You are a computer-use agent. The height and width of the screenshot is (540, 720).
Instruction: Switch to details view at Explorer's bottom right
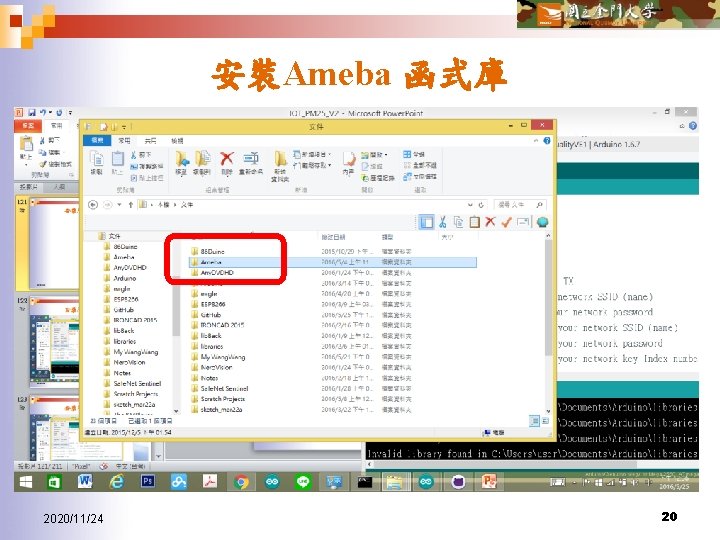[534, 421]
